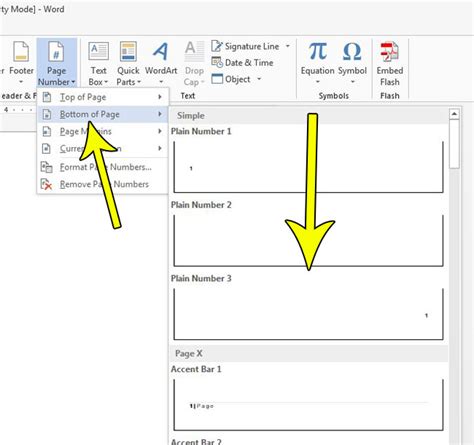
Task: Open the Equation dropdown arrow
Action: [x=317, y=82]
